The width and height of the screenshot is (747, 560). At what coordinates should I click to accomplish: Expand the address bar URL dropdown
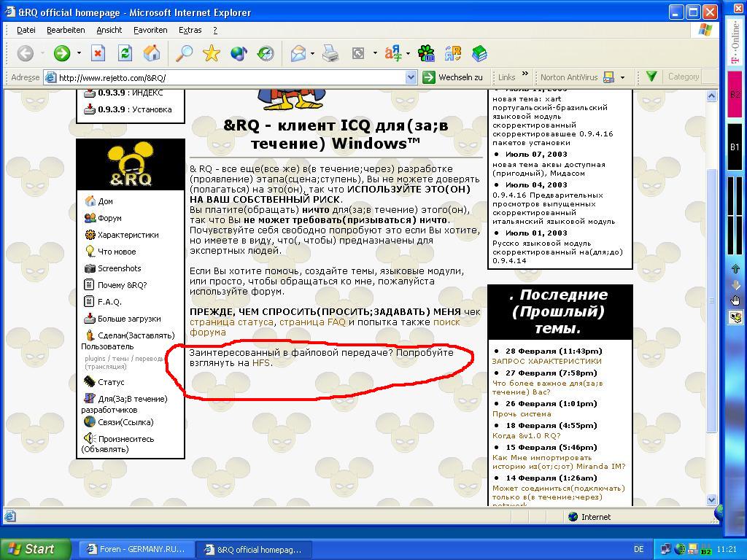pyautogui.click(x=411, y=77)
